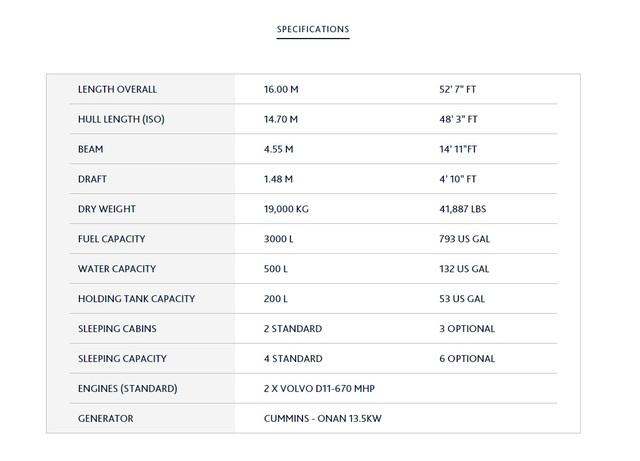This screenshot has width=640, height=461.
Task: Click the Length Overall row label
Action: 117,90
